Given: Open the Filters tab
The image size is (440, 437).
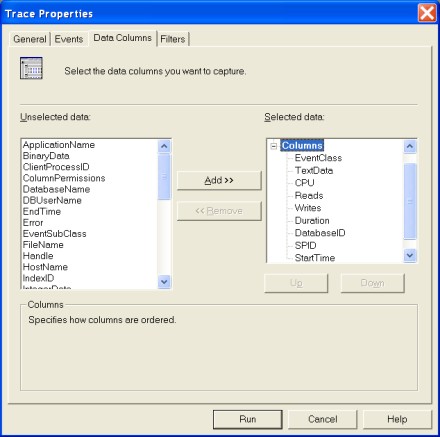Looking at the screenshot, I should (x=172, y=39).
